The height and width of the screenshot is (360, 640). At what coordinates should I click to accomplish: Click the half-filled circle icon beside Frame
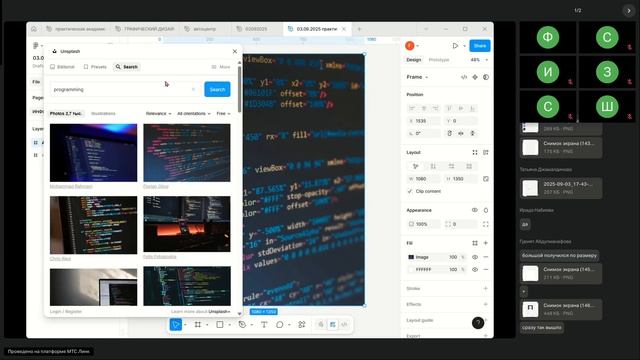(x=486, y=77)
